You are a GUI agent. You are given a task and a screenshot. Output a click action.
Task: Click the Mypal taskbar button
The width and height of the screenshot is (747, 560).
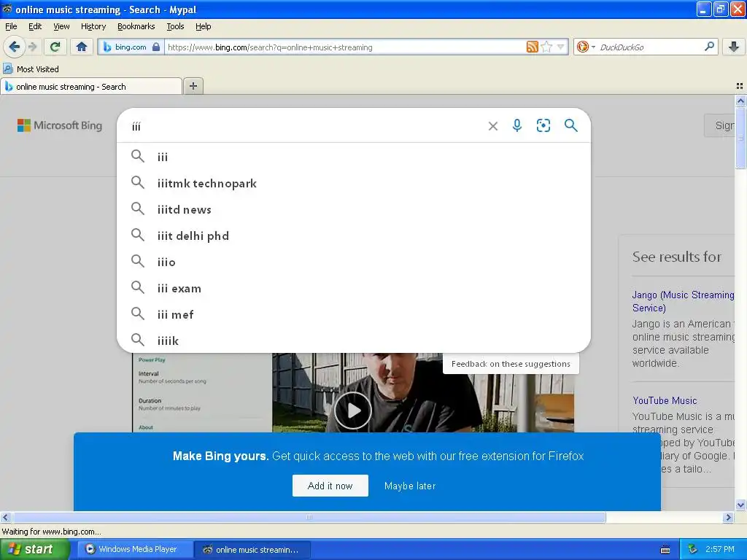[252, 550]
